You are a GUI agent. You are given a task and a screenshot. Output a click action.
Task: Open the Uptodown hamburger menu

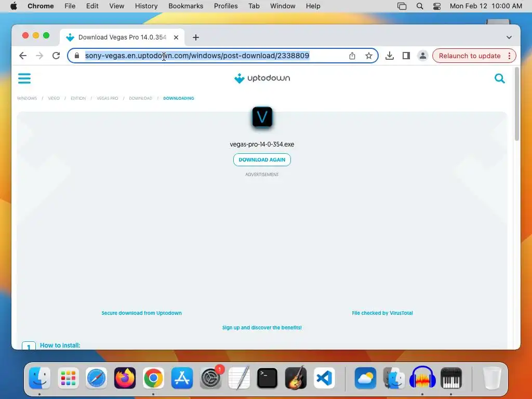pyautogui.click(x=24, y=78)
